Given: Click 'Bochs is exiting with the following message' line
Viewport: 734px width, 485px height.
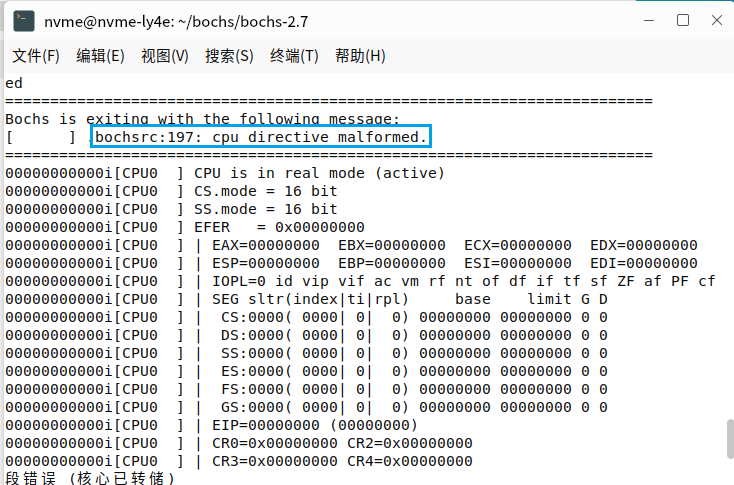Looking at the screenshot, I should click(202, 119).
